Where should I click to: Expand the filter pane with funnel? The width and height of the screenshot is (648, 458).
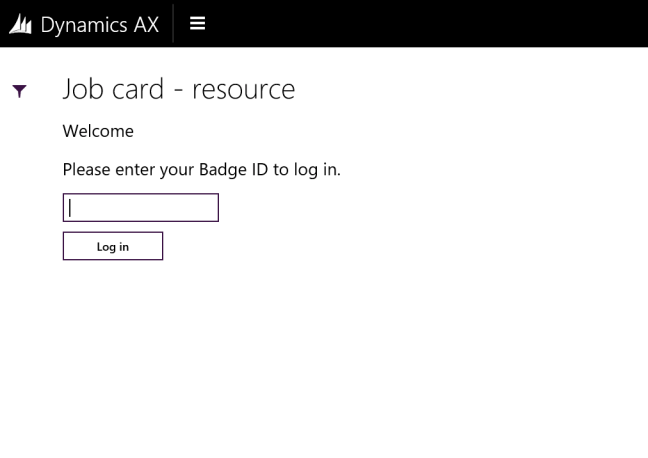tap(19, 91)
